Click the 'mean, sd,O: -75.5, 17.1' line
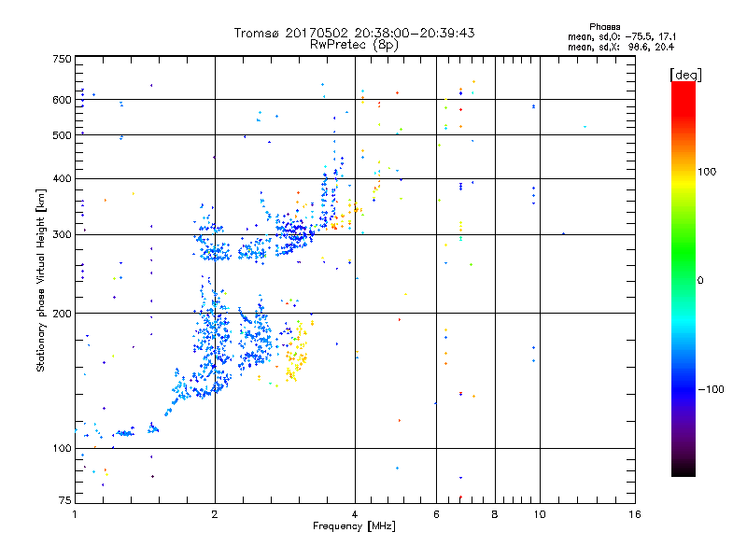Screen dimensions: 747x560 (x=622, y=36)
